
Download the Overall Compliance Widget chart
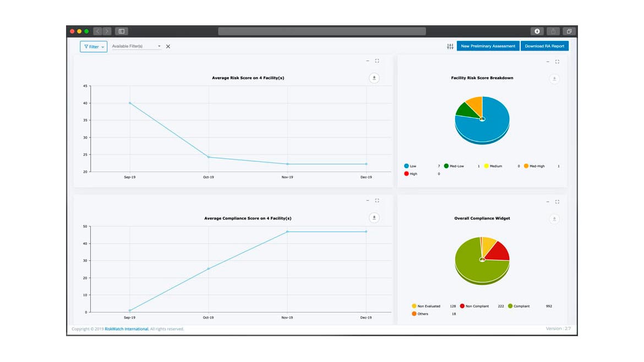click(x=554, y=219)
